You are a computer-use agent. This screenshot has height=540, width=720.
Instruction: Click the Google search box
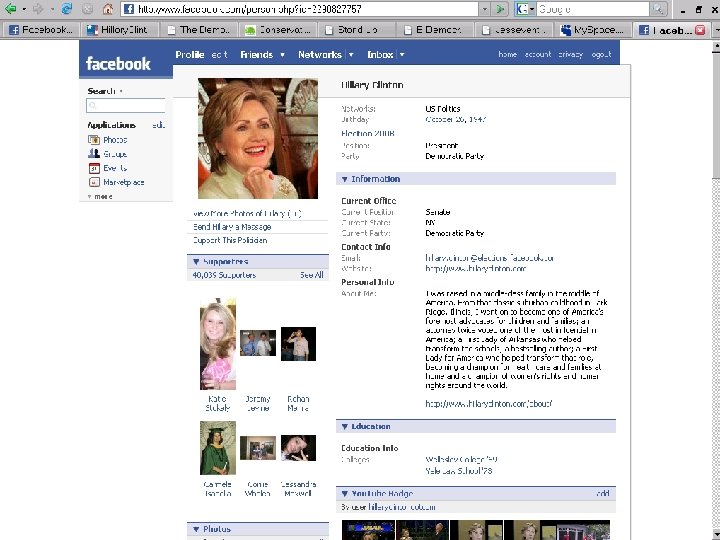[x=591, y=9]
